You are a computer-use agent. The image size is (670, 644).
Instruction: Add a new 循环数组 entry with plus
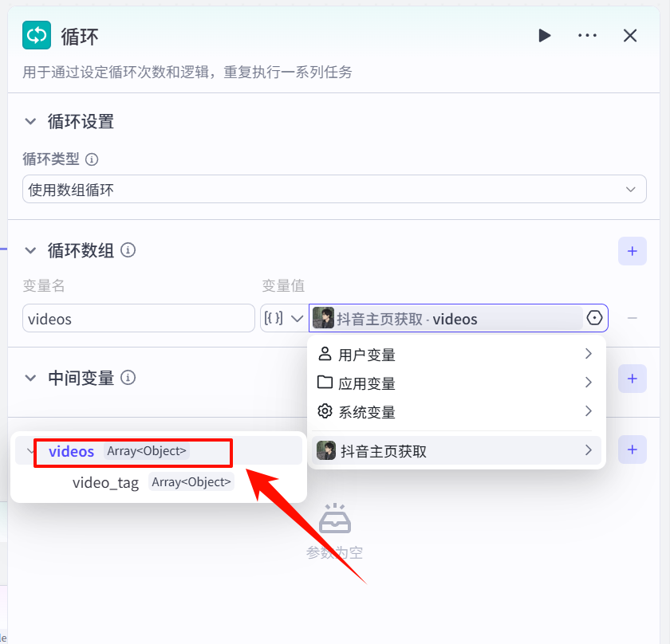(632, 251)
